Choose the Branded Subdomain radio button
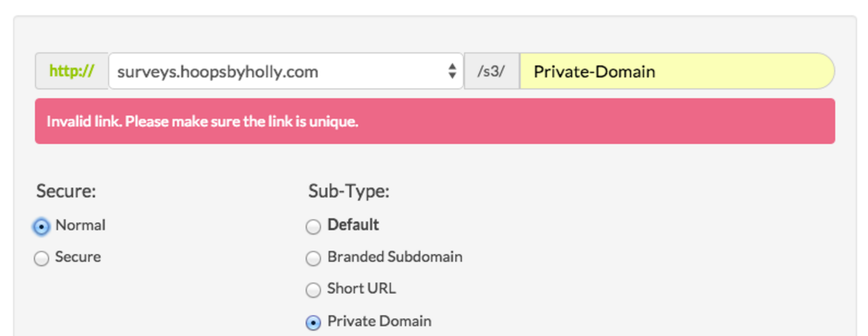This screenshot has height=336, width=868. coord(313,258)
